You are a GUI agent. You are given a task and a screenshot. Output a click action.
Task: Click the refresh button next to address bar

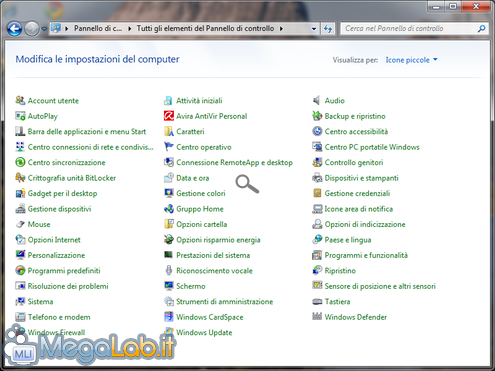coord(328,29)
